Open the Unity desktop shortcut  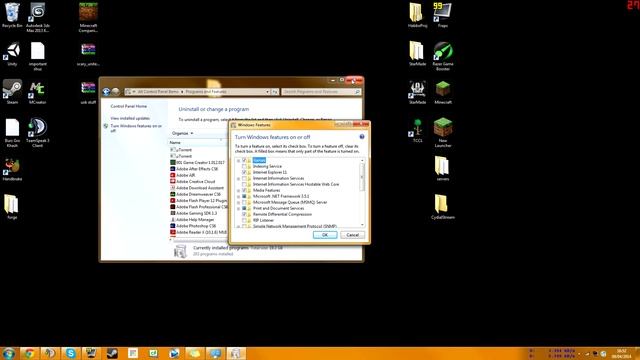(x=12, y=53)
